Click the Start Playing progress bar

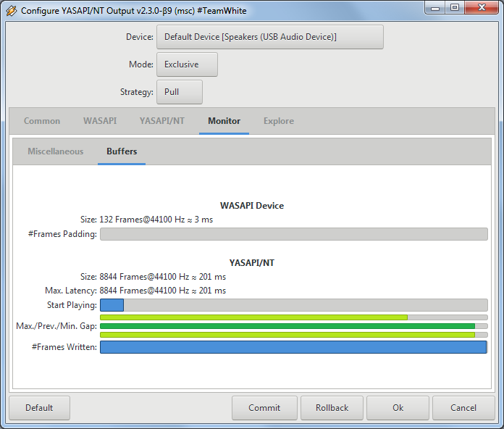(x=293, y=305)
